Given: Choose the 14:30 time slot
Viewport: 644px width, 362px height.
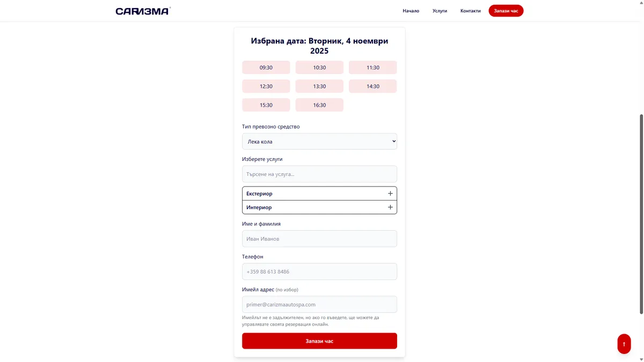Looking at the screenshot, I should (x=372, y=86).
